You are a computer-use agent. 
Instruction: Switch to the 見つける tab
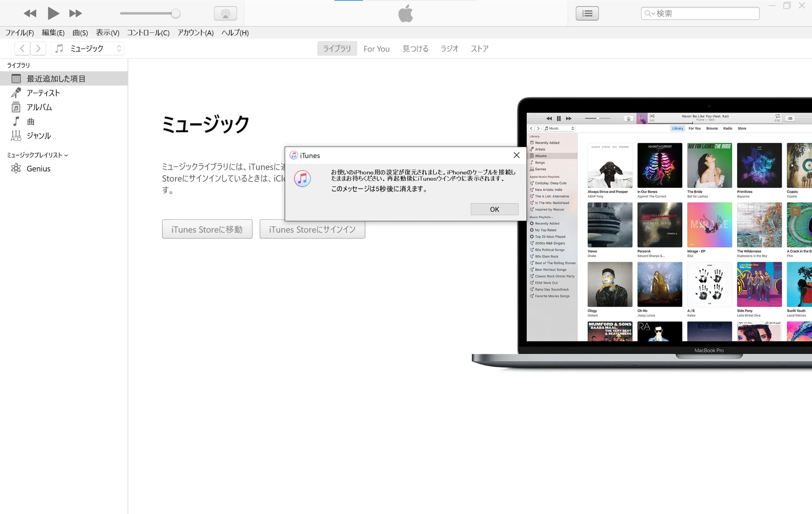(x=416, y=49)
